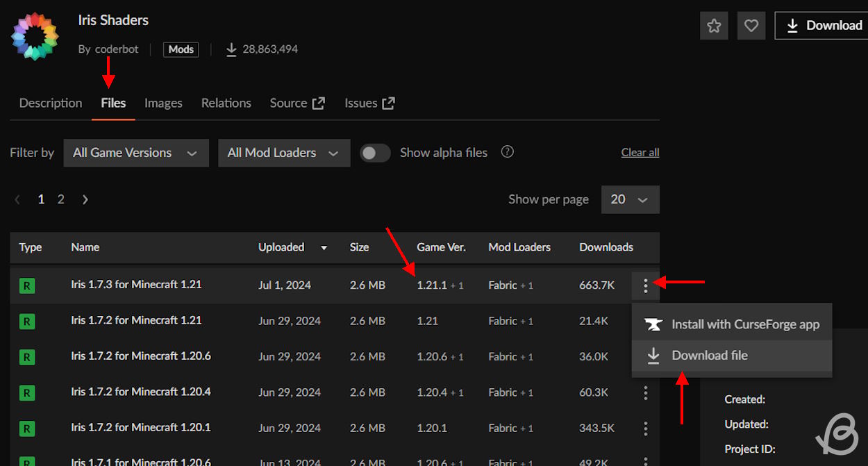868x466 pixels.
Task: Click the Iris Shaders rainbow logo
Action: click(x=35, y=35)
